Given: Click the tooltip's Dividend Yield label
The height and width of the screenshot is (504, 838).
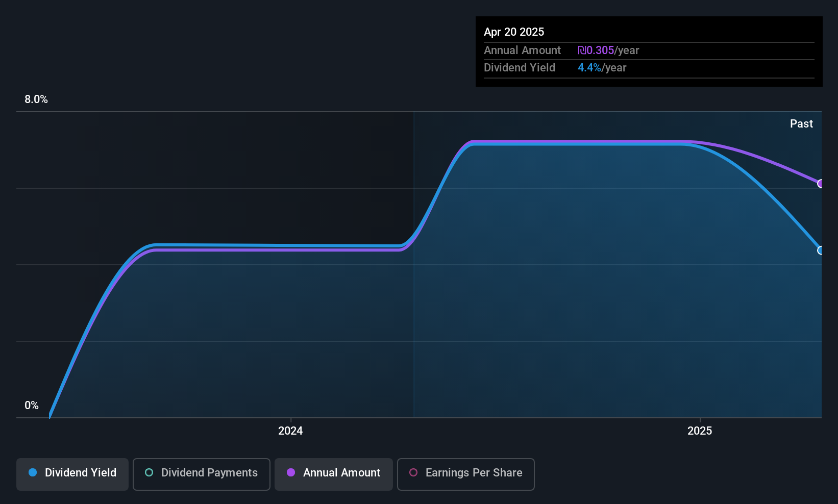Looking at the screenshot, I should pyautogui.click(x=520, y=68).
